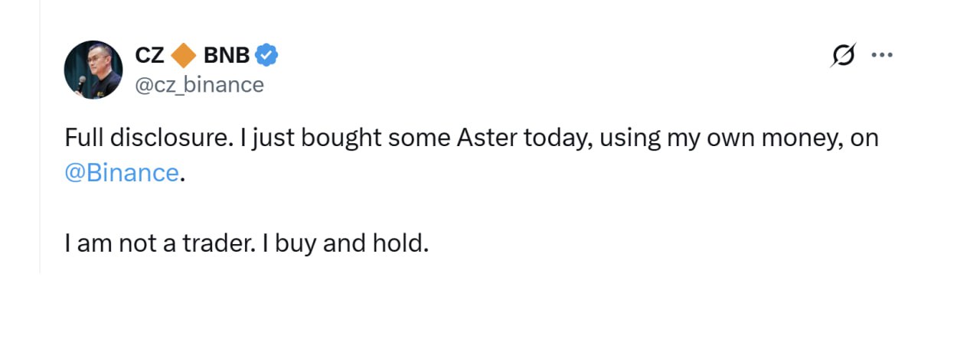This screenshot has width=980, height=345.
Task: Click the orange diamond emoji in the name
Action: coord(184,55)
